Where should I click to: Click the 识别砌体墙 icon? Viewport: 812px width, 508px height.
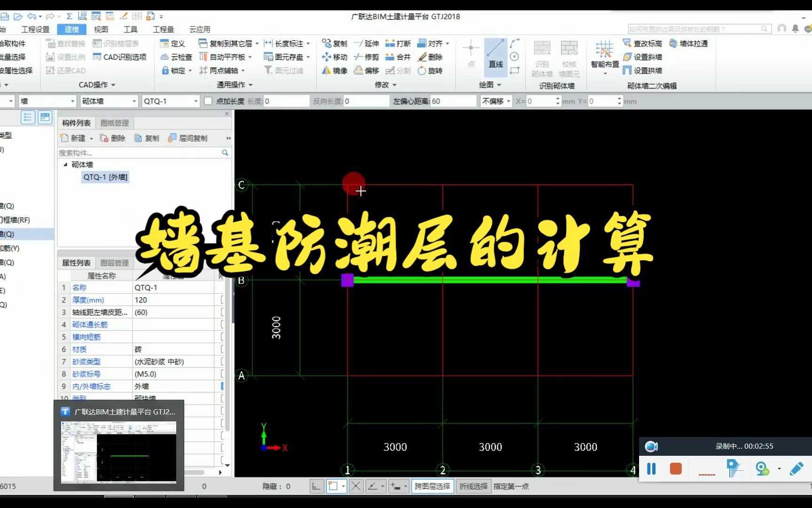click(542, 59)
